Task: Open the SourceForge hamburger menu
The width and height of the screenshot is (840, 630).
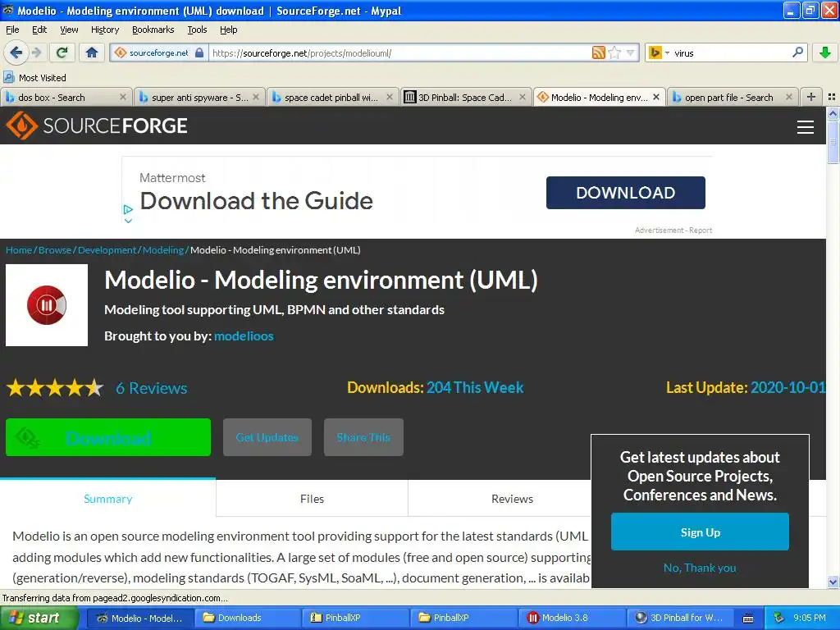Action: pos(806,127)
